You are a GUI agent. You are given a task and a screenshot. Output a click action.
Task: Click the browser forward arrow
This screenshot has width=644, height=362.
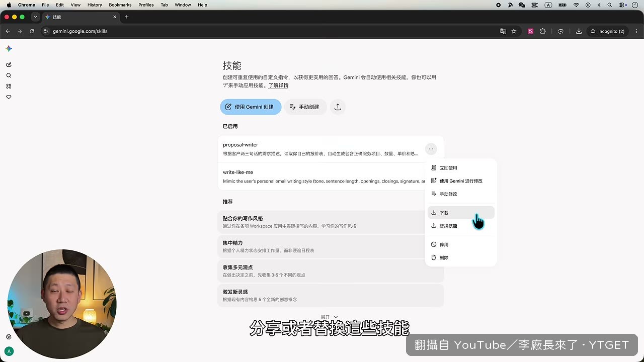coord(20,31)
